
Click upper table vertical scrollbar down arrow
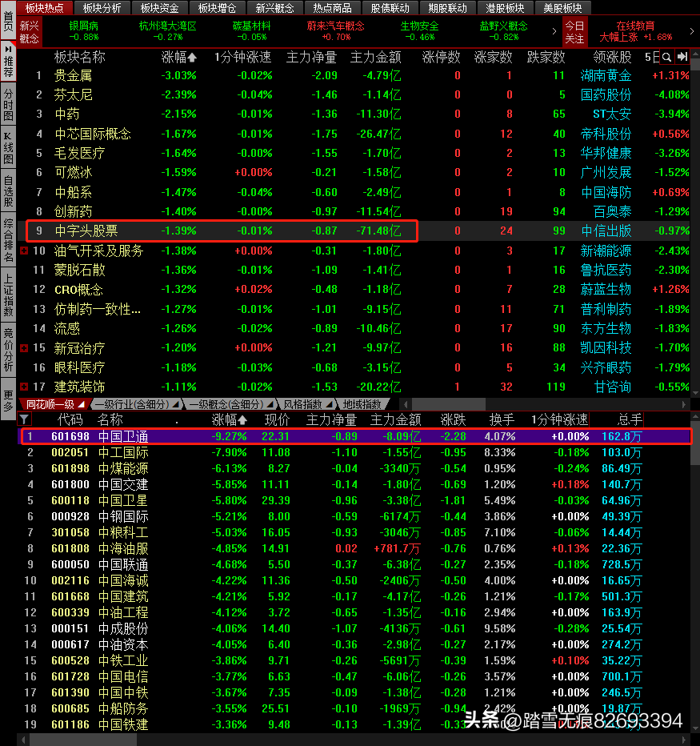695,393
